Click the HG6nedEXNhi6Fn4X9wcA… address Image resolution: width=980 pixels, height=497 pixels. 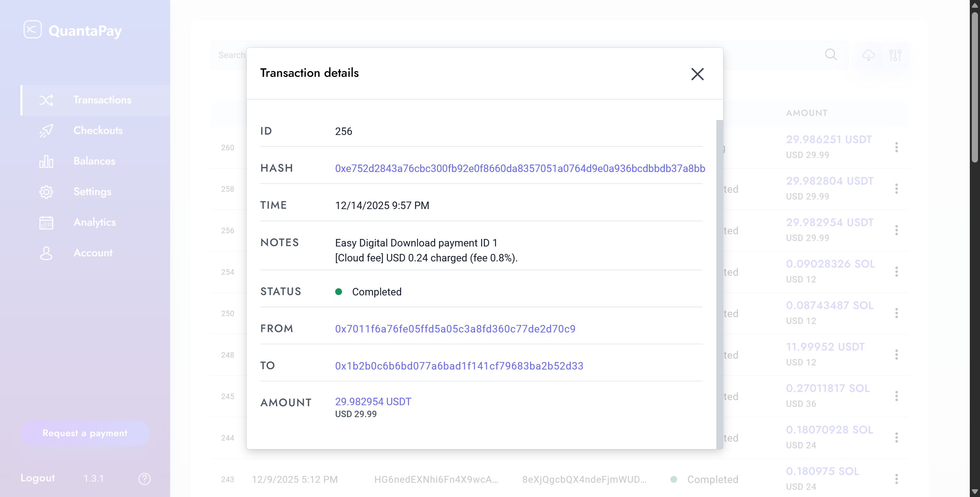436,480
